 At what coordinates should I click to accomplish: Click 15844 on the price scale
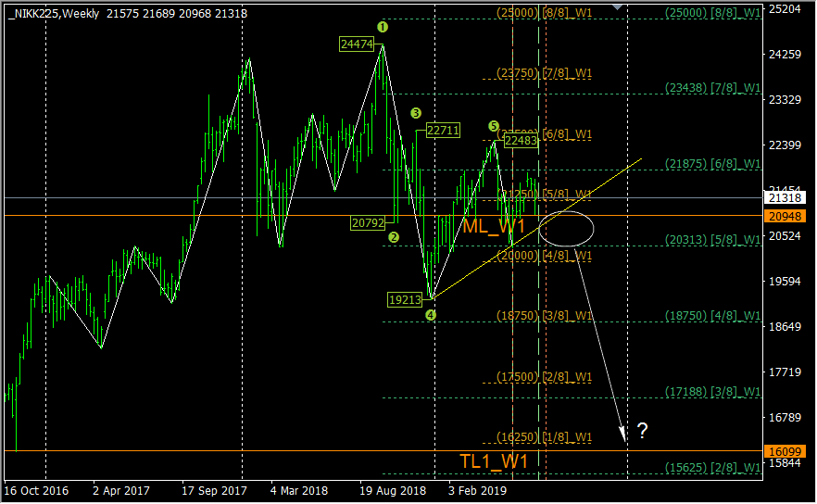click(785, 463)
